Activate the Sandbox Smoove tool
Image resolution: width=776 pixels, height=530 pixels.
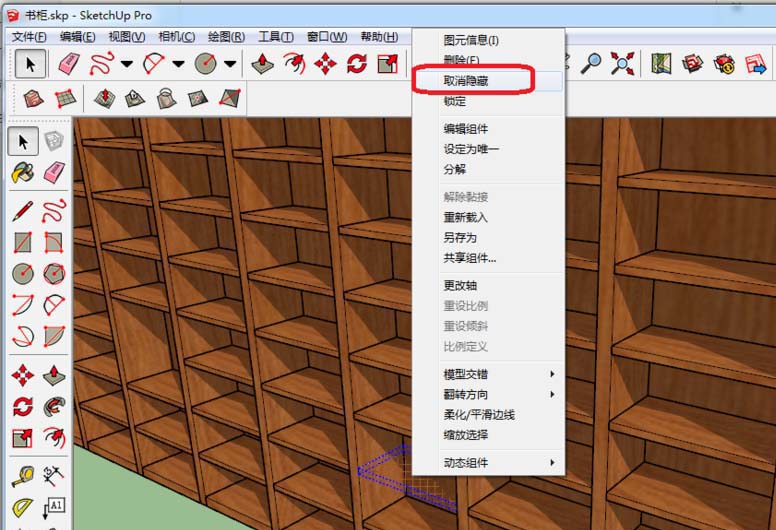click(104, 98)
